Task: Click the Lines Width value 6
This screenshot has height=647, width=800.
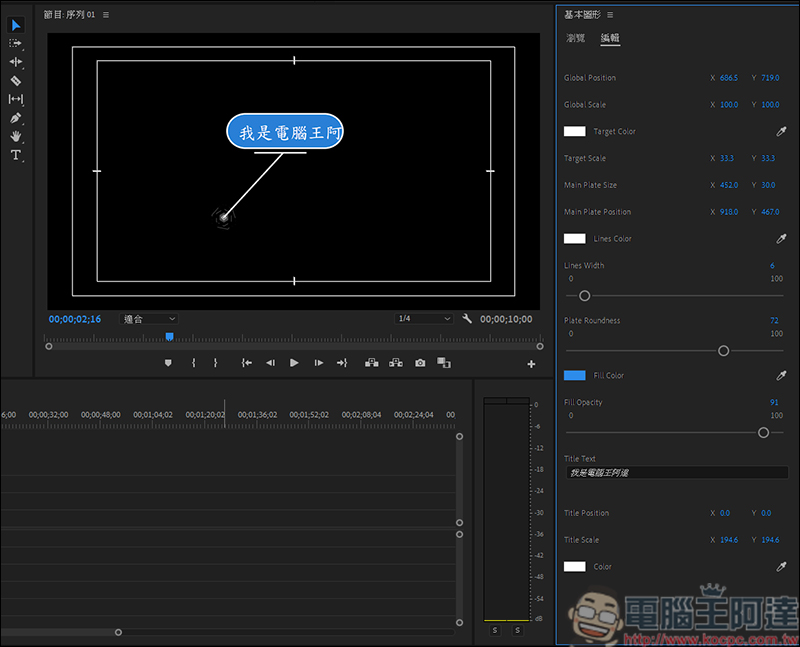Action: (x=772, y=266)
